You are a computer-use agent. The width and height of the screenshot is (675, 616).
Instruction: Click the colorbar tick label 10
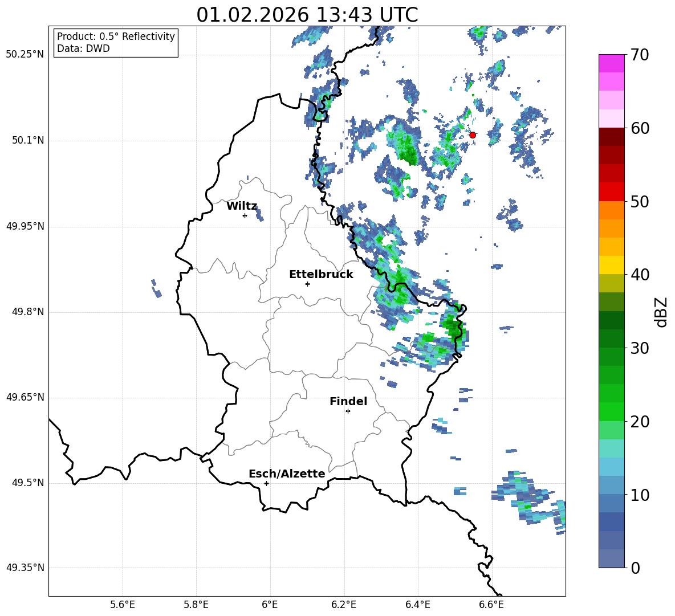tap(640, 495)
